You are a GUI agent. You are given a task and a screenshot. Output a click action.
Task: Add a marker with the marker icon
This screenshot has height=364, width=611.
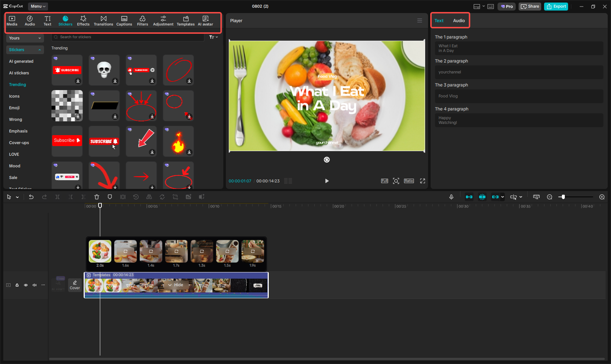[109, 197]
